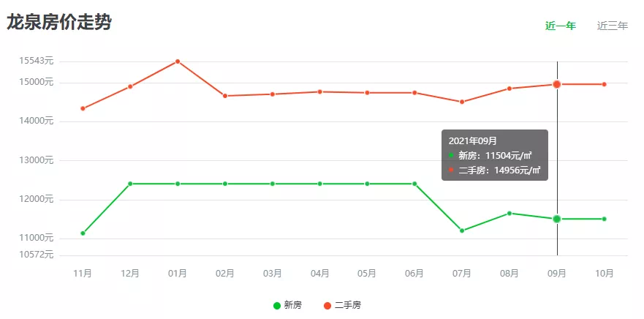Click the green 新房 legend dot
Screen dimensions: 644x319
click(x=277, y=305)
